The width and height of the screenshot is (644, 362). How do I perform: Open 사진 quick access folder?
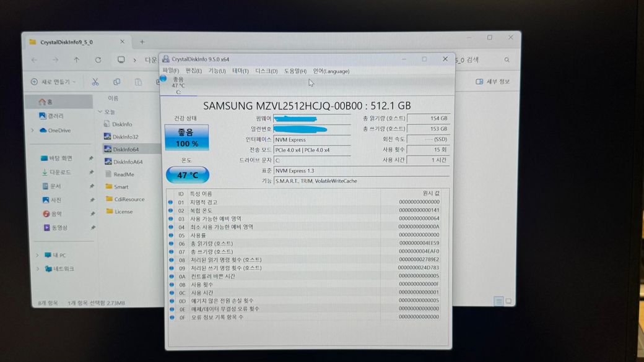click(52, 200)
